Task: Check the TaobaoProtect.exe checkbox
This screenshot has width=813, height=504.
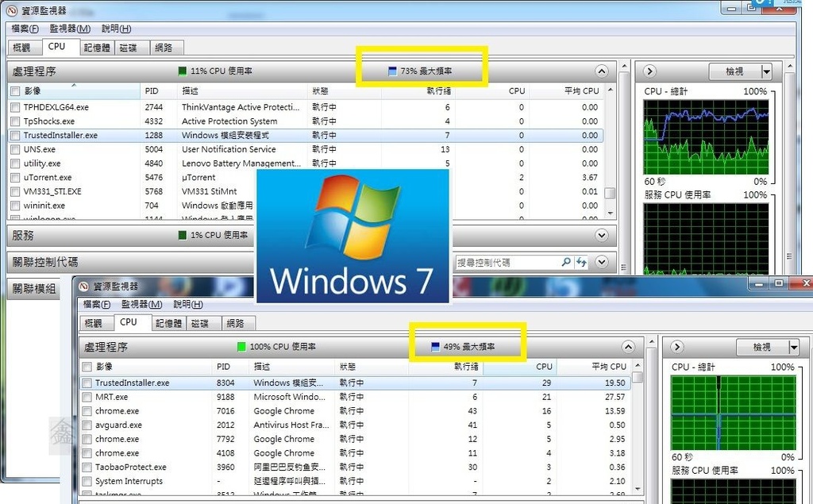Action: point(87,467)
